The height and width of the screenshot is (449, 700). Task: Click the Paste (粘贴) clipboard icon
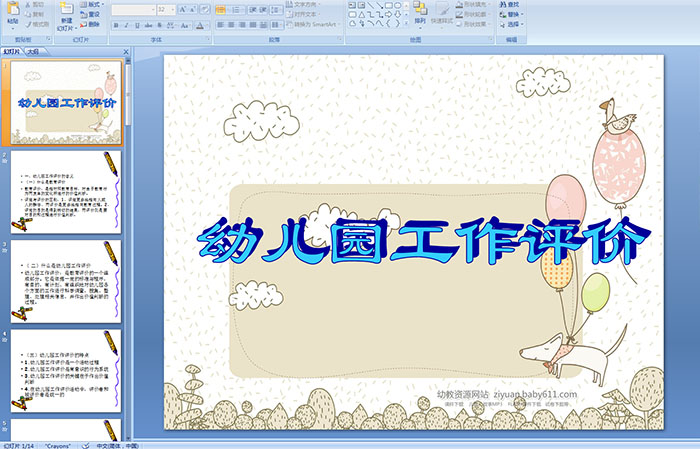(x=13, y=8)
